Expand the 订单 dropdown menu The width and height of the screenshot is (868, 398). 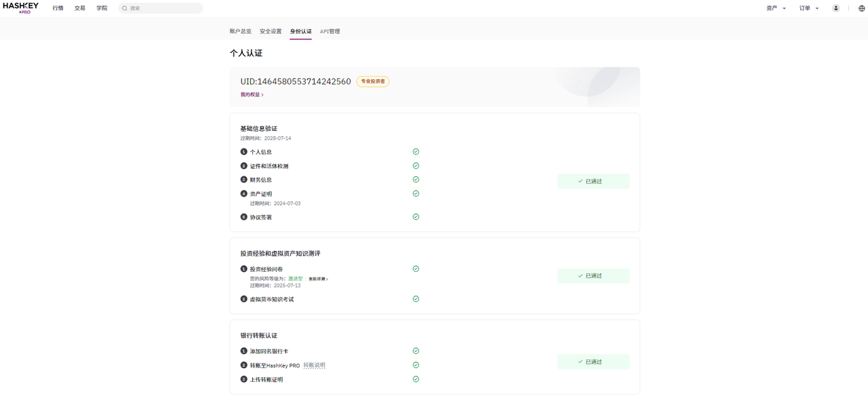[x=809, y=8]
